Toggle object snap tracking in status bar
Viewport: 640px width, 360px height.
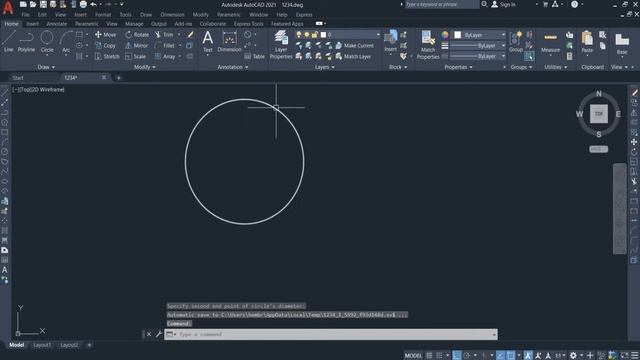point(501,356)
